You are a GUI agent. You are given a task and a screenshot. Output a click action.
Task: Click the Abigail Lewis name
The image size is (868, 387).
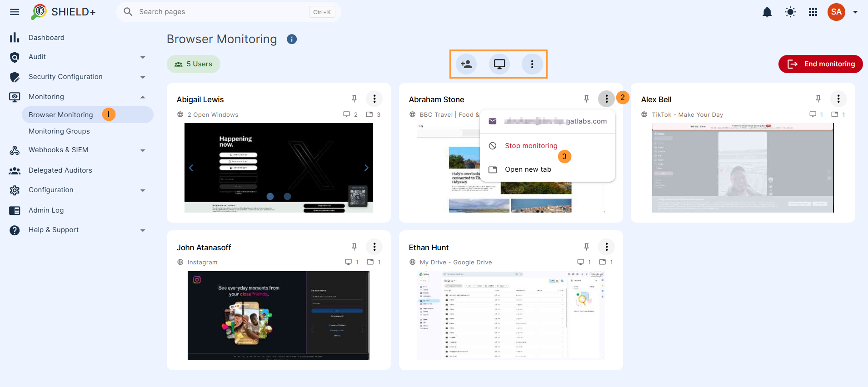(200, 99)
